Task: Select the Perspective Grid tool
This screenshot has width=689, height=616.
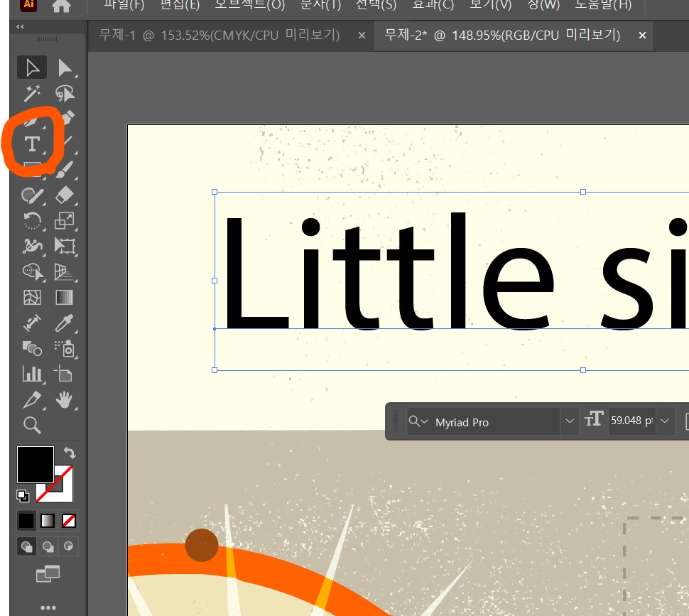Action: coord(65,271)
